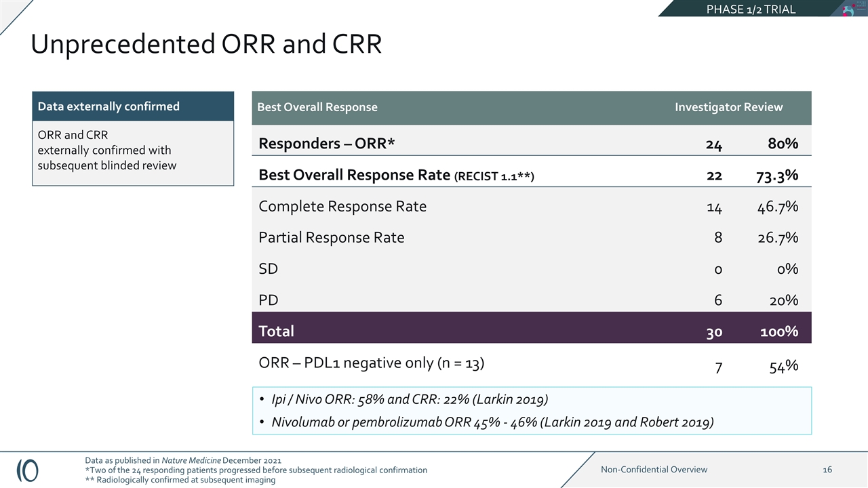Click the Ipi / Nivo ORR bullet text

[410, 399]
